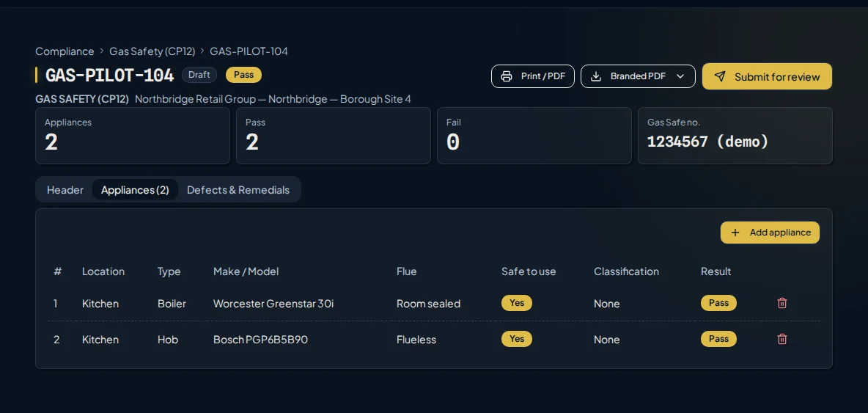Expand the Branded PDF dropdown chevron

[680, 76]
